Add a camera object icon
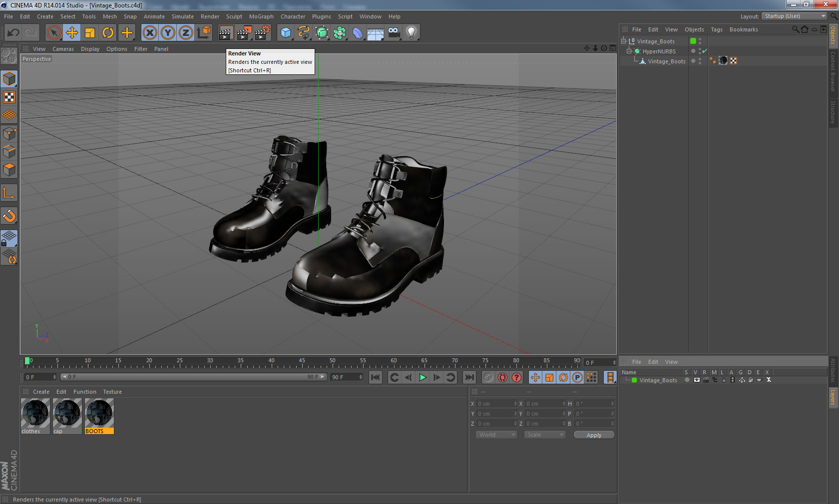Viewport: 839px width, 504px height. tap(394, 33)
